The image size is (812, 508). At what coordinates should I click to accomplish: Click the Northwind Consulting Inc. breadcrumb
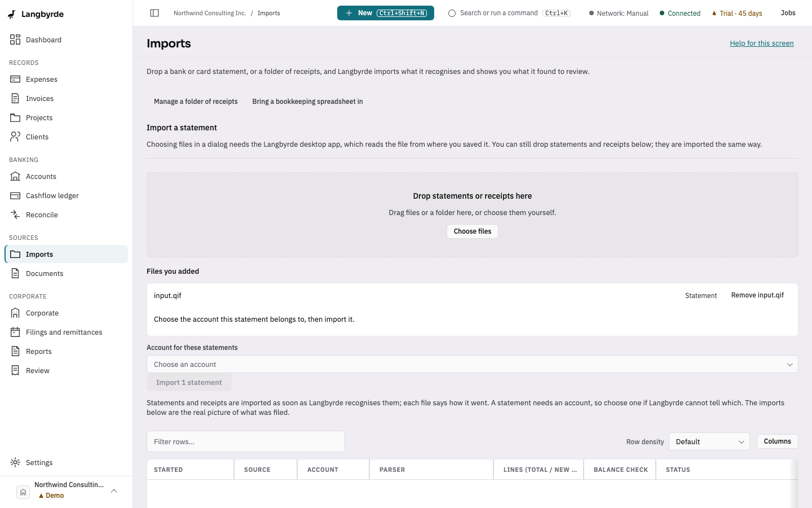[210, 13]
